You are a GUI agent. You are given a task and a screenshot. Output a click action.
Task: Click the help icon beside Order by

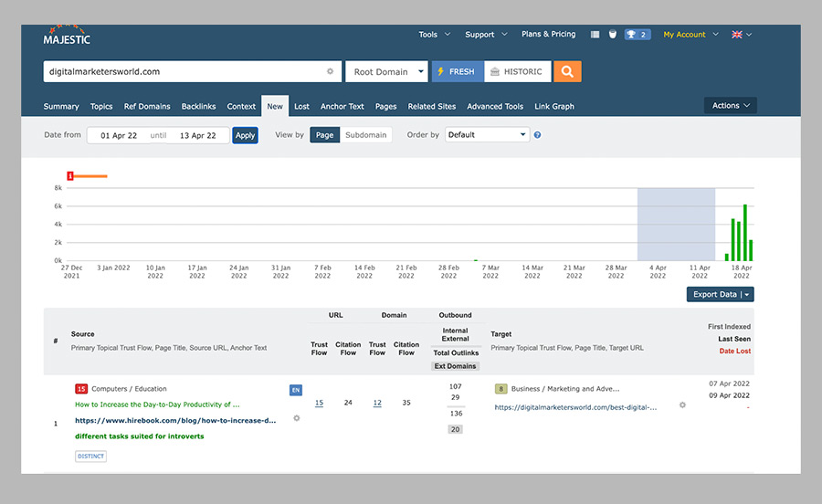point(537,135)
